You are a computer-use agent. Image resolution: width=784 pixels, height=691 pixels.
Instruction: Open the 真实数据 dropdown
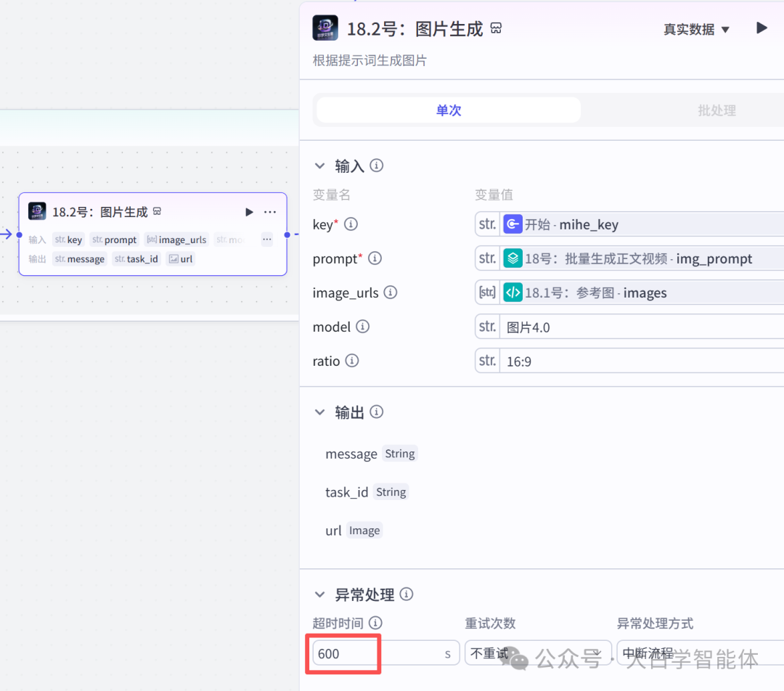click(696, 30)
